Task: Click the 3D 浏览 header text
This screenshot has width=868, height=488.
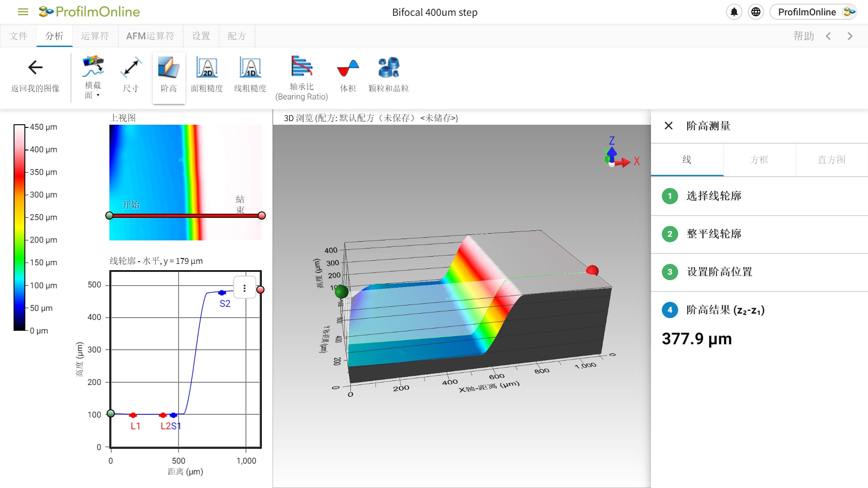Action: tap(371, 118)
